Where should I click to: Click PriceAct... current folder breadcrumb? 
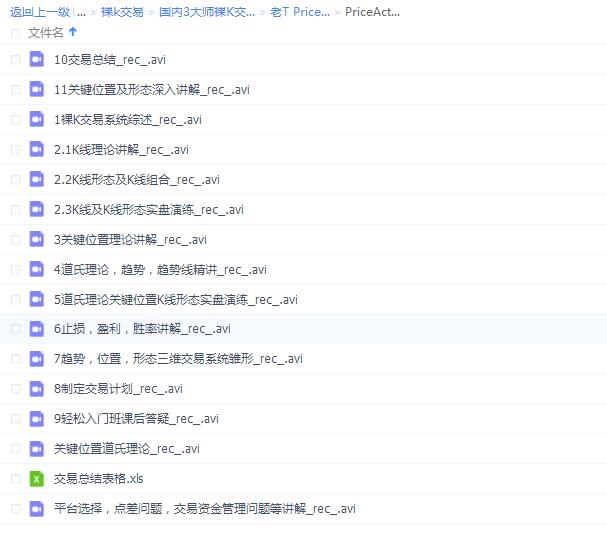click(x=372, y=12)
